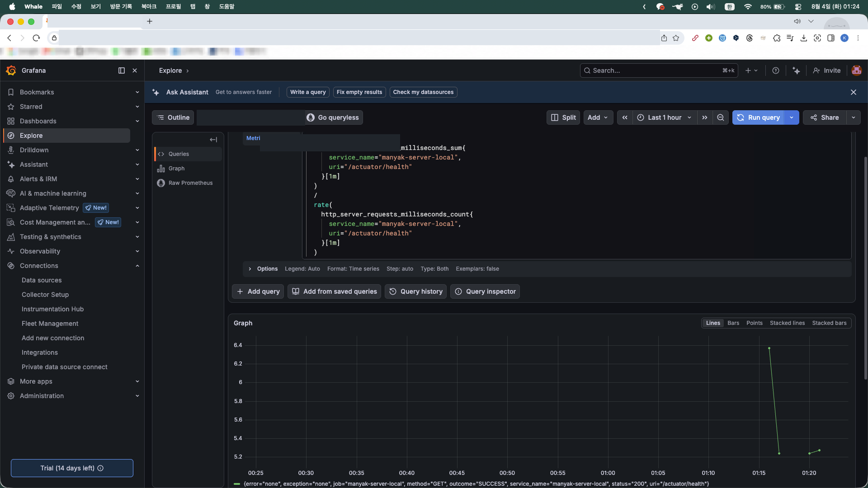Open the 북마크 menu in the menu bar
This screenshot has width=868, height=488.
[x=149, y=7]
